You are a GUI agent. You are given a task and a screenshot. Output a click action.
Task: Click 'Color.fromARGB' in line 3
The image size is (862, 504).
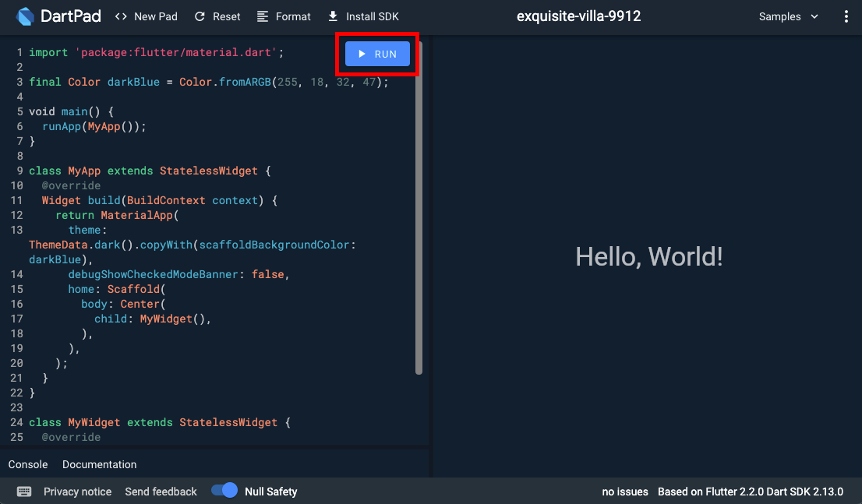[x=224, y=82]
